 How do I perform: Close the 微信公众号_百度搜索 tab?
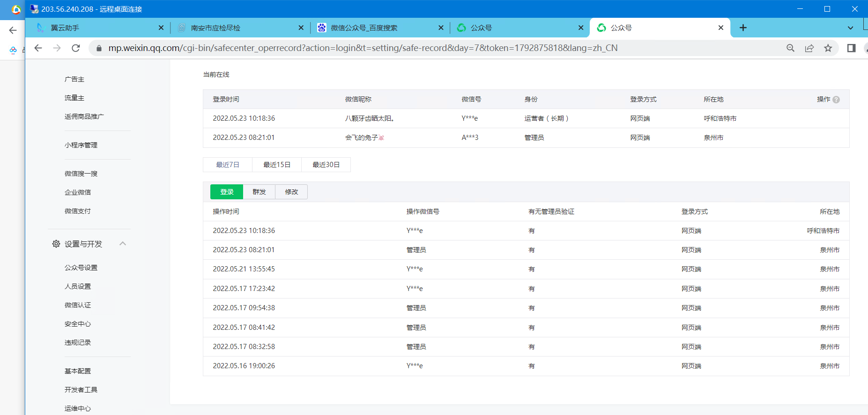pyautogui.click(x=441, y=28)
